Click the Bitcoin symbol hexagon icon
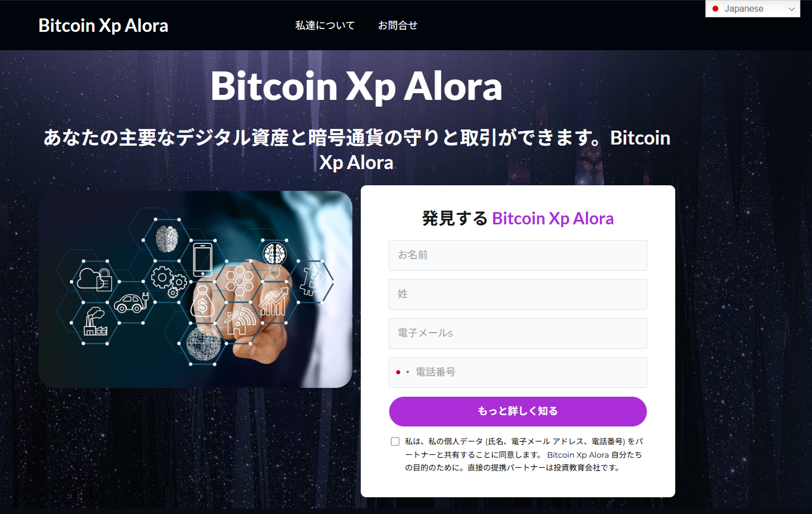Screen dimensions: 812x514 [313, 281]
